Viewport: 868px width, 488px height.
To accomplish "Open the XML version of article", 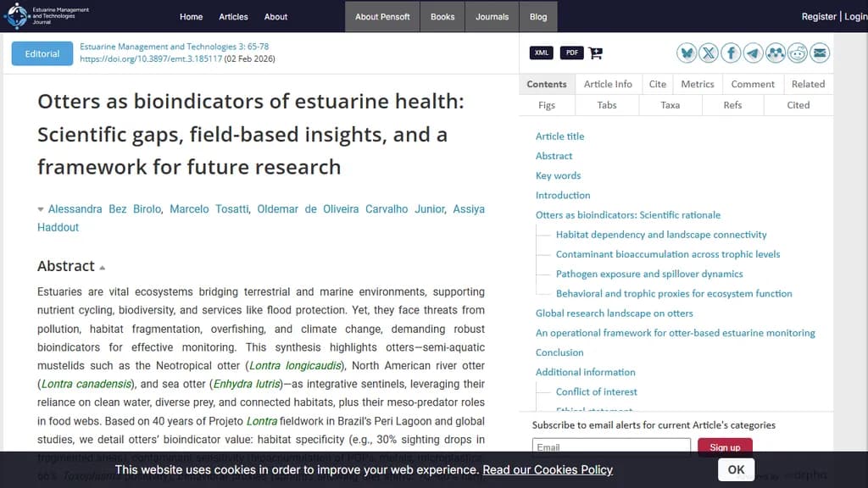I will pos(542,53).
